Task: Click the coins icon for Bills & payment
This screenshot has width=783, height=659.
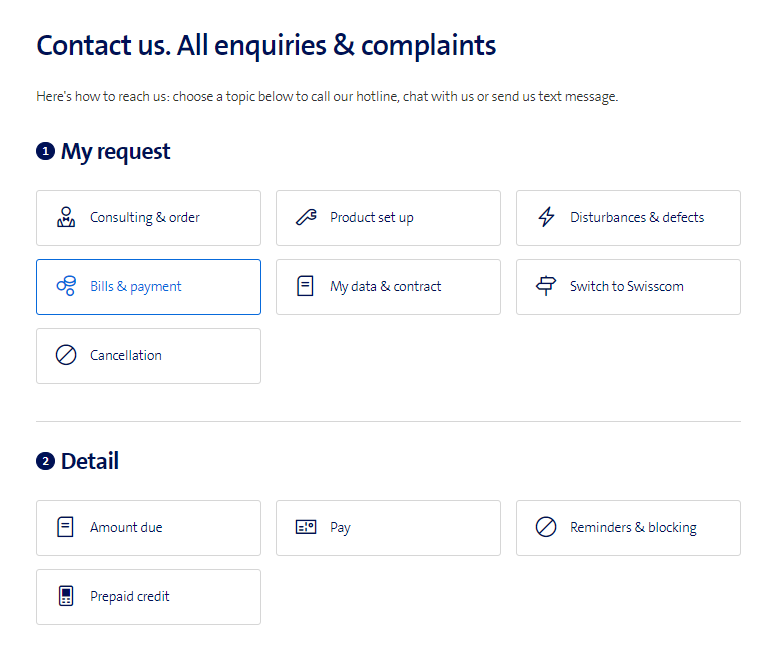Action: 66,286
